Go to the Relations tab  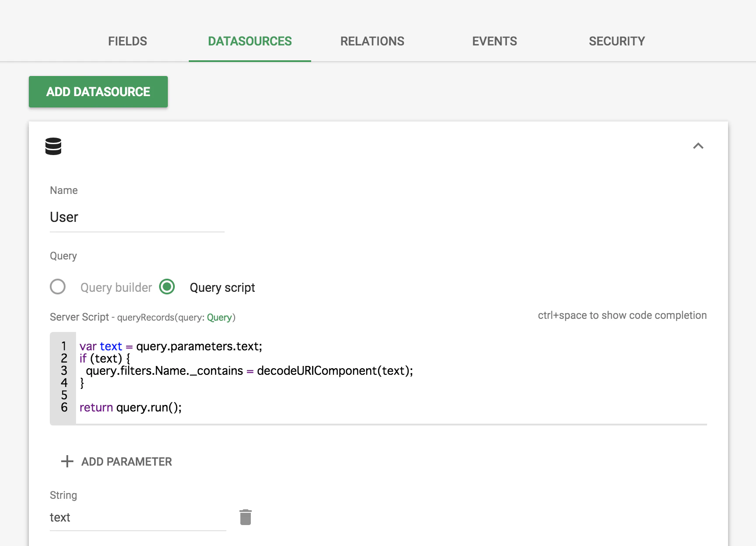click(x=372, y=41)
